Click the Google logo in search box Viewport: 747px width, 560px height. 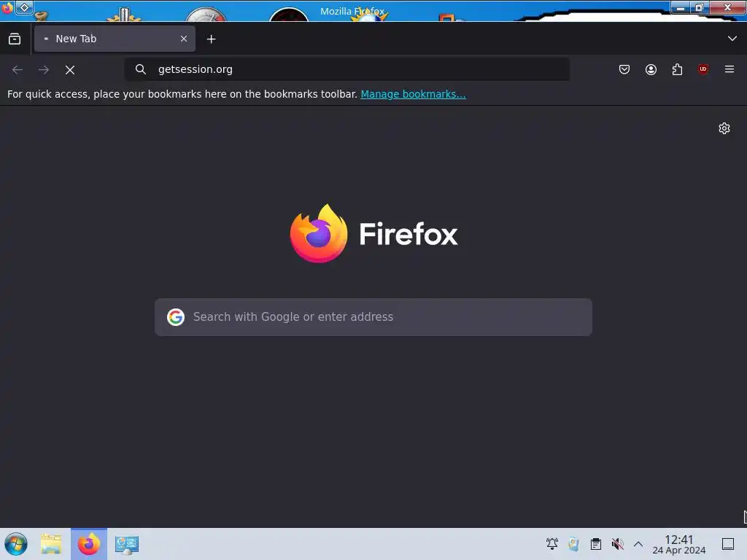point(176,317)
